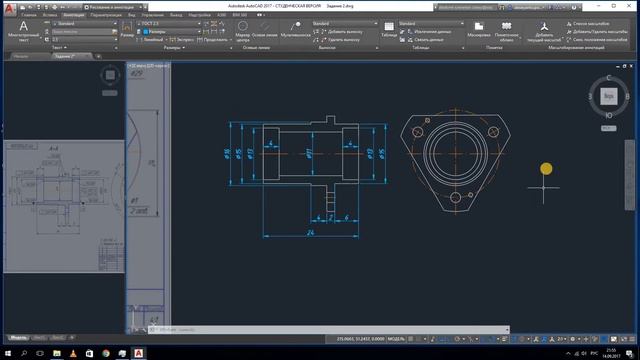Click the Экспресс quick dimension tool
This screenshot has height=360, width=640.
click(182, 40)
